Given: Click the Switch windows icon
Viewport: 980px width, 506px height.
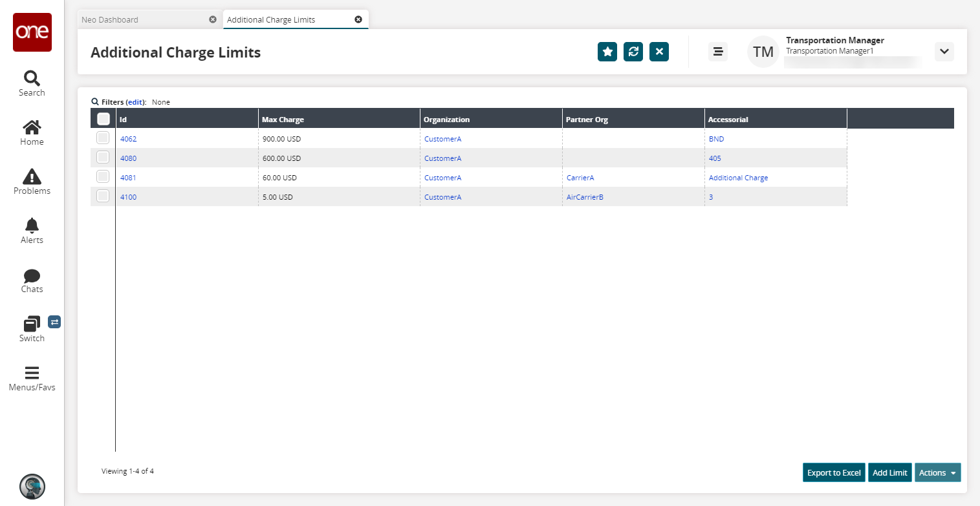Looking at the screenshot, I should 32,324.
